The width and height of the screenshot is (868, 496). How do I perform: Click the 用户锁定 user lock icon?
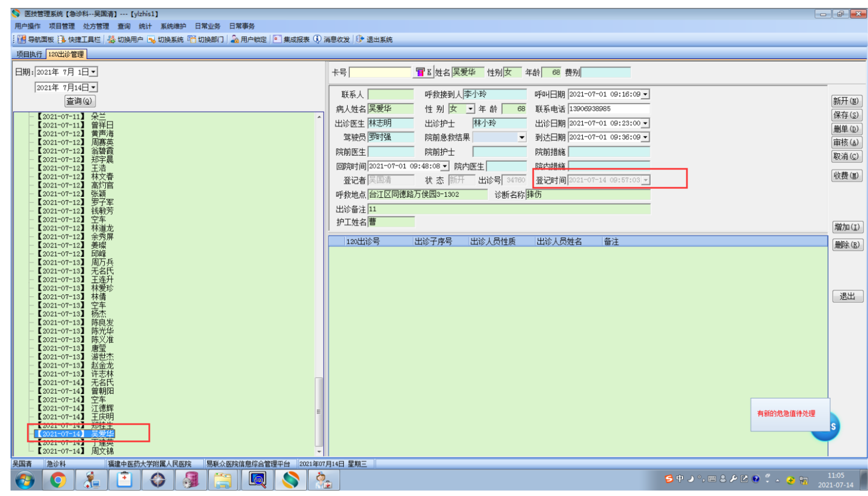tap(235, 40)
